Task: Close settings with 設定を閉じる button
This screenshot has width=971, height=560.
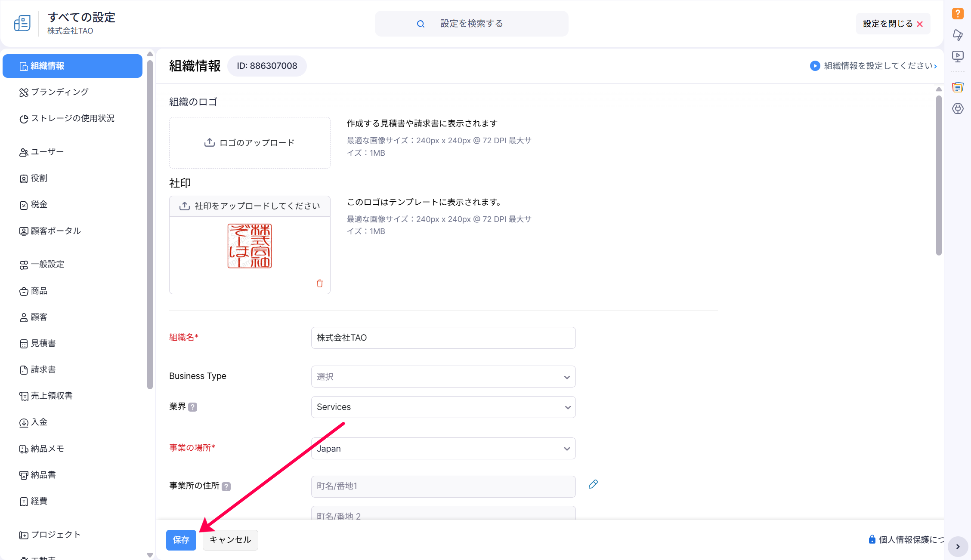Action: point(893,24)
